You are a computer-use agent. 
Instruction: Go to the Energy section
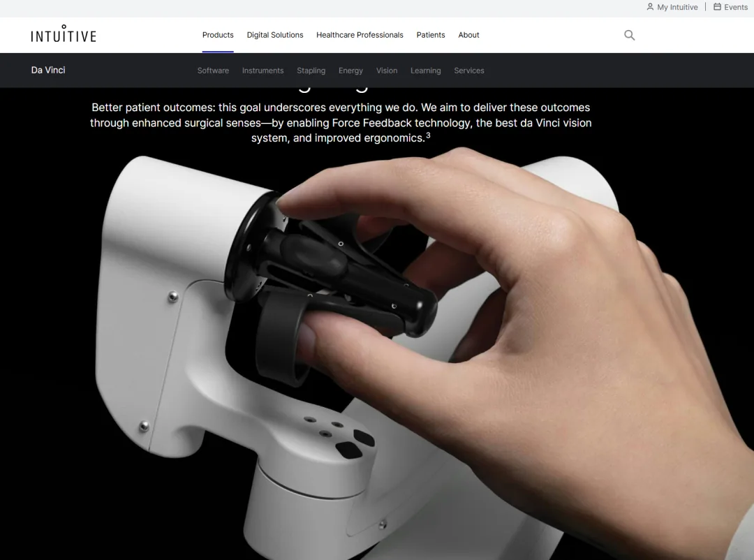[x=350, y=71]
